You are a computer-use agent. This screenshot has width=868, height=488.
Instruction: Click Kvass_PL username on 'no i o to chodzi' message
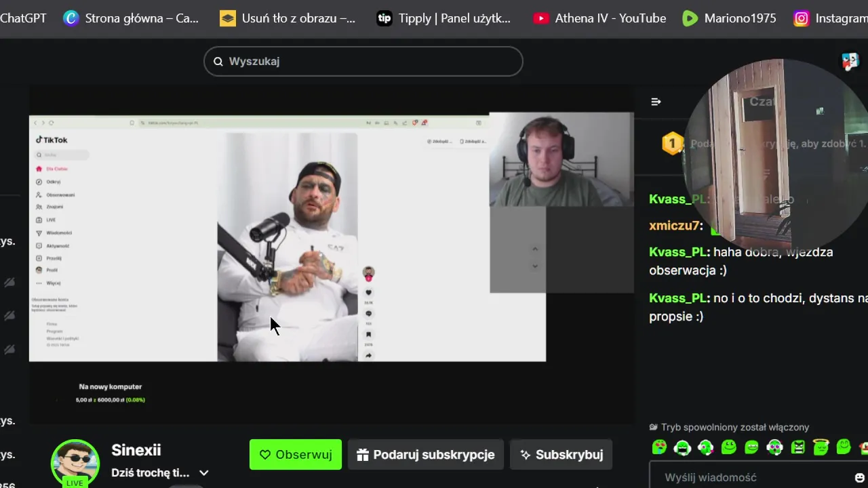[x=678, y=298]
